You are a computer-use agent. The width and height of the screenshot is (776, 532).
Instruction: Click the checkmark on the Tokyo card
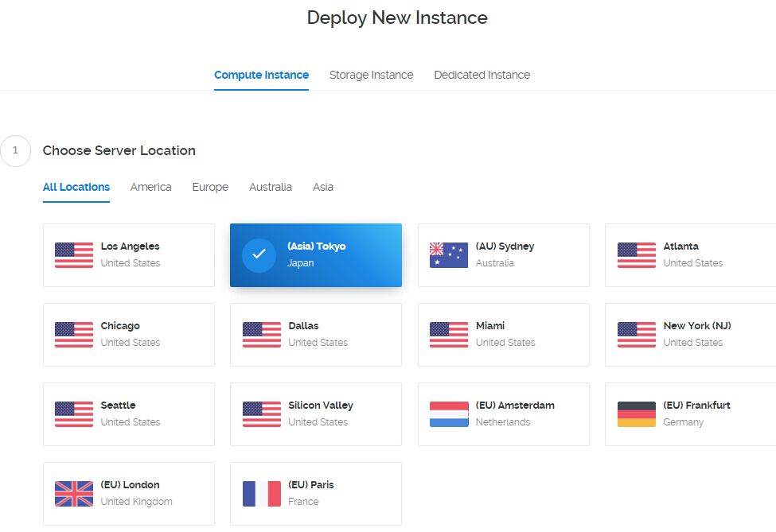click(258, 254)
